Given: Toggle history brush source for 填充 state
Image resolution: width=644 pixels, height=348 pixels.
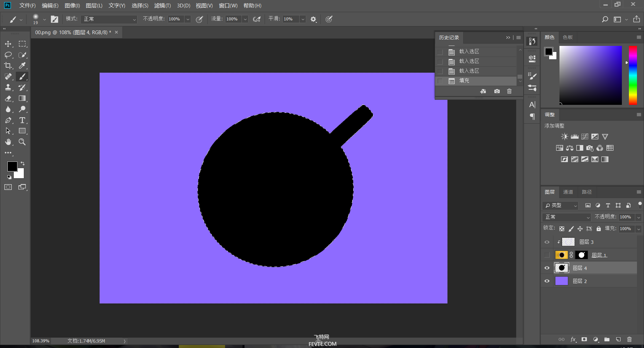Looking at the screenshot, I should 440,81.
